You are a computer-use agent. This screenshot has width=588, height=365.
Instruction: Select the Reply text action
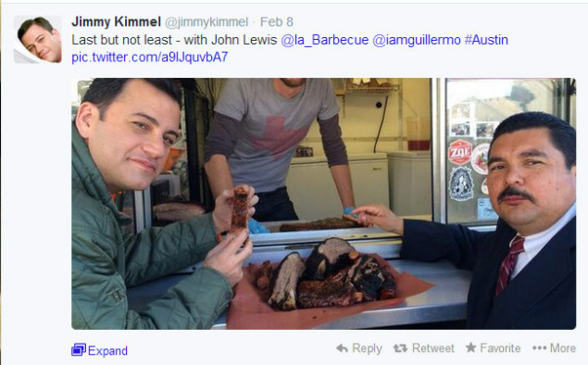tap(367, 348)
